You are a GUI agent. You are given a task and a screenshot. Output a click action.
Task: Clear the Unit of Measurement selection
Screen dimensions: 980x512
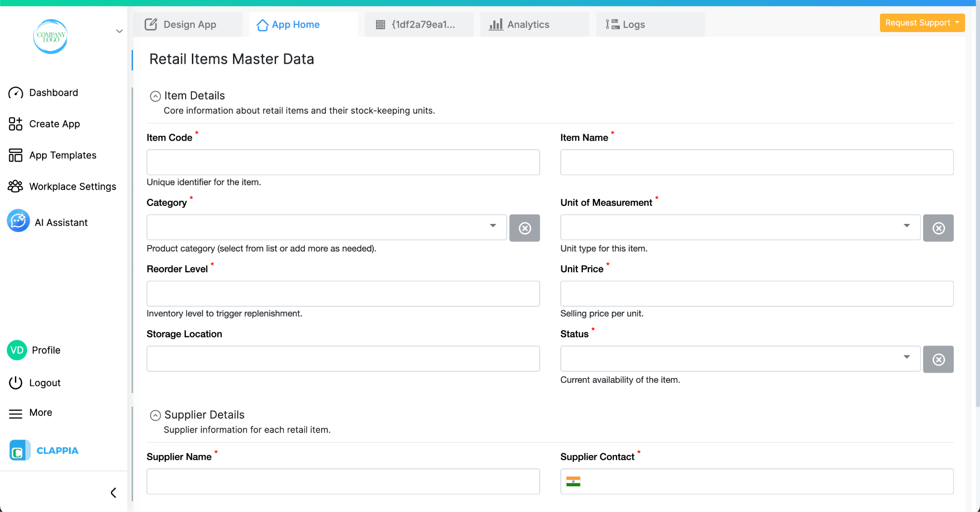[938, 228]
